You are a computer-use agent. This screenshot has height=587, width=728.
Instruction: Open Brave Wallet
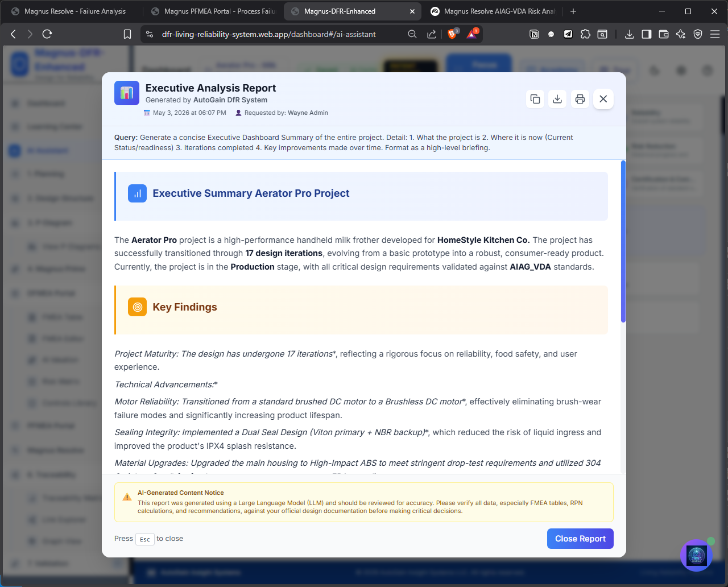pos(664,34)
